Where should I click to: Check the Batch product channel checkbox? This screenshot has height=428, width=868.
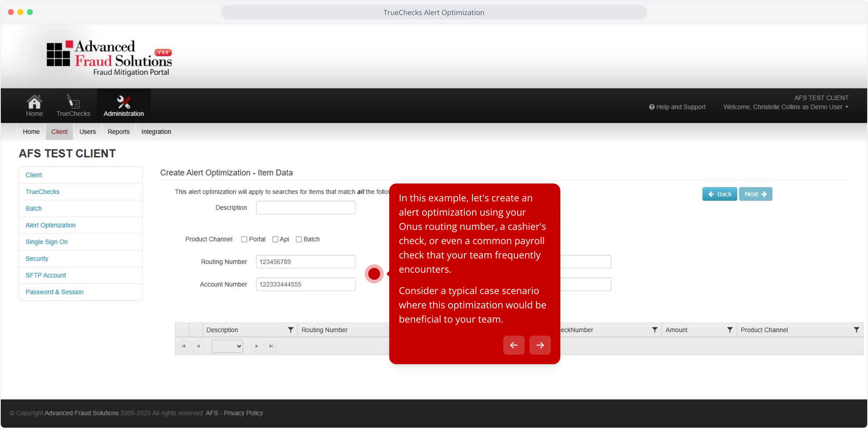pos(299,239)
